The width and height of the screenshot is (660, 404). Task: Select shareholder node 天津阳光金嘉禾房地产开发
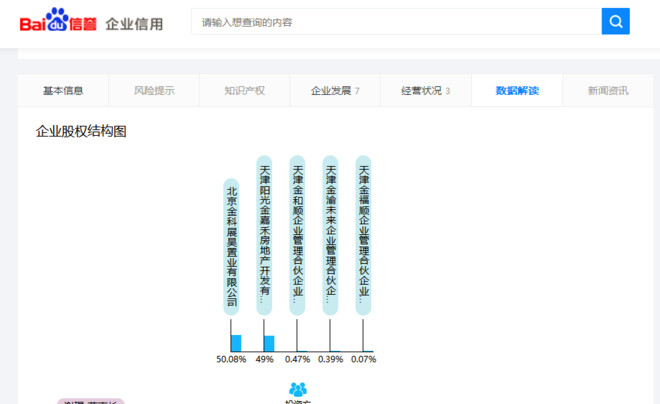(264, 235)
